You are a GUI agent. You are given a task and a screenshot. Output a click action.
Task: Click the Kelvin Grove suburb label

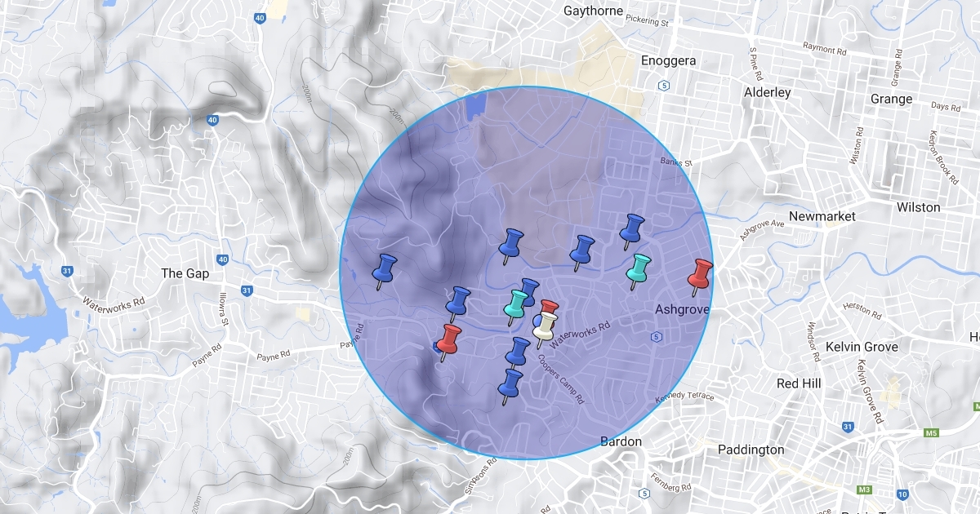coord(862,347)
